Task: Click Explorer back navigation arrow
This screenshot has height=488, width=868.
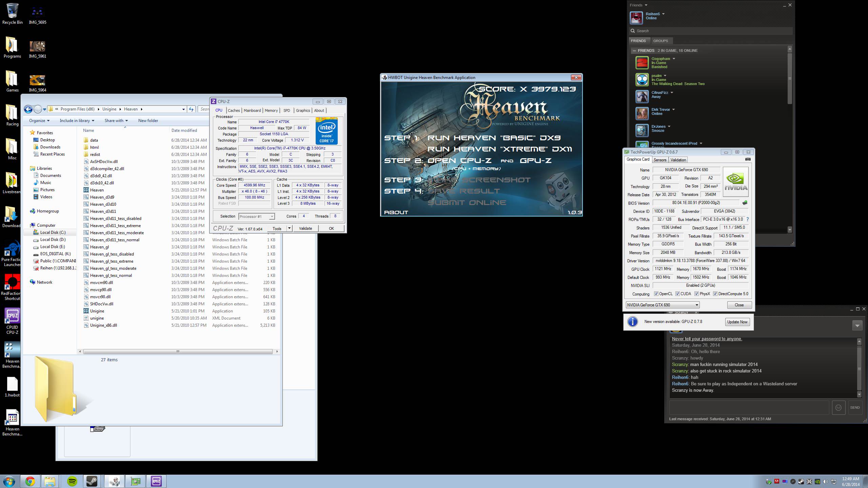Action: point(28,109)
